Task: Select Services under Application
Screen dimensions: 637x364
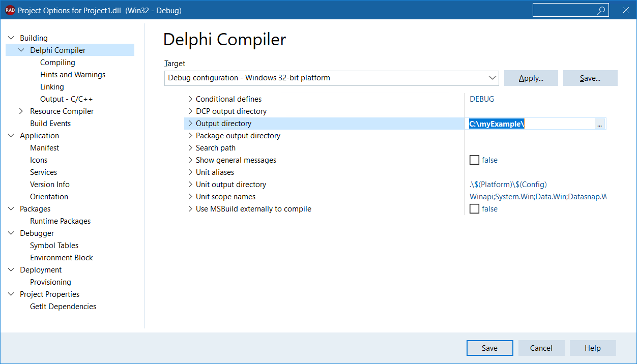Action: (x=43, y=172)
